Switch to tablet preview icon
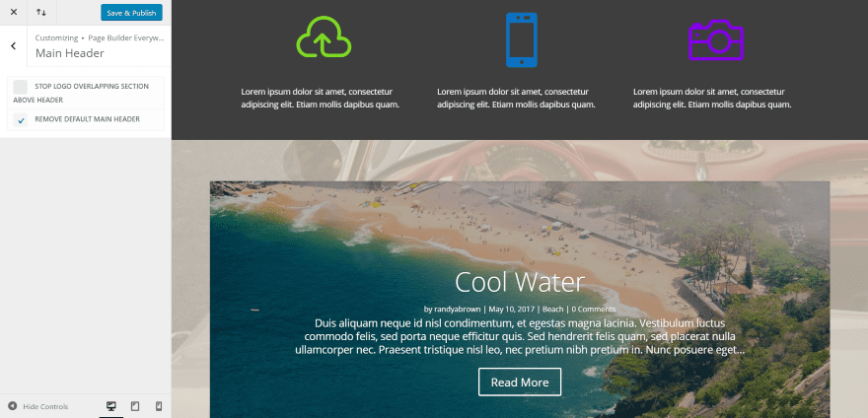 tap(135, 406)
